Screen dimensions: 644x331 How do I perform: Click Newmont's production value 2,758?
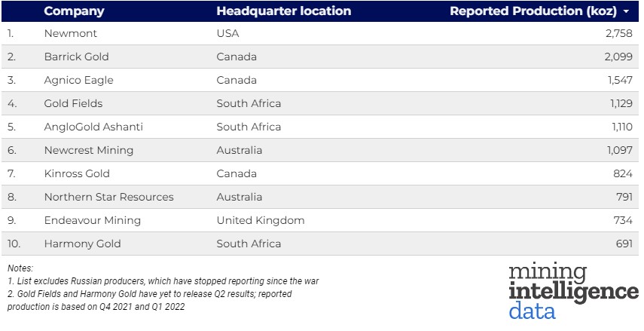[619, 34]
